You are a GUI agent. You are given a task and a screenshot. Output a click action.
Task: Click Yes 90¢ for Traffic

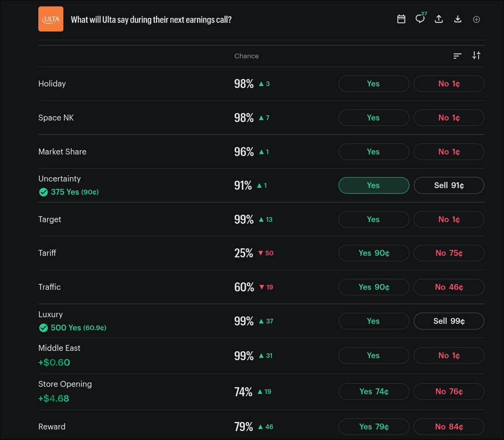pyautogui.click(x=374, y=287)
